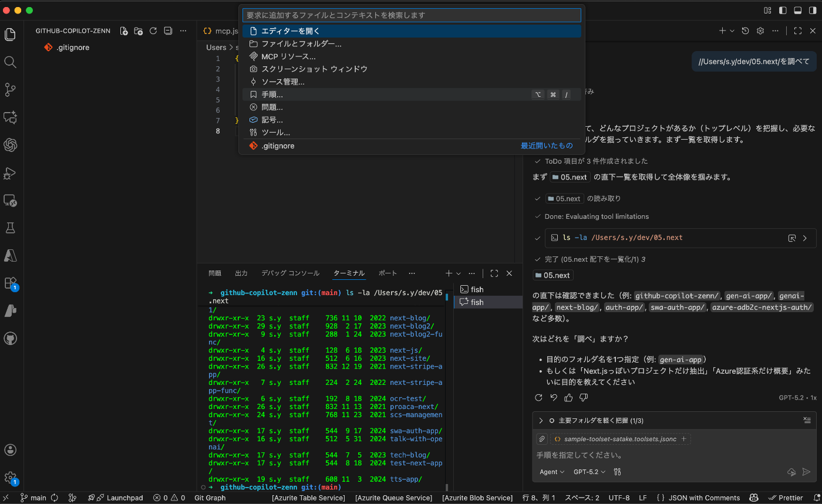Choose ツール... in the quick pick
Screen dimensions: 822x504
click(412, 133)
